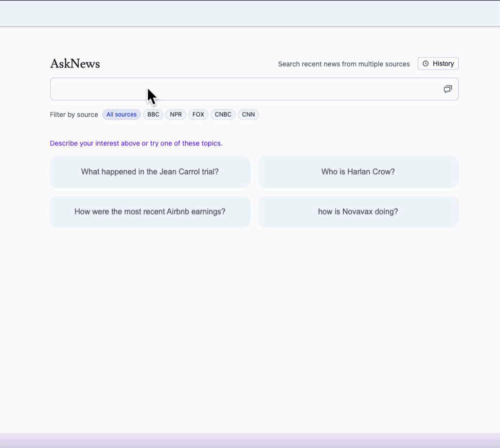This screenshot has width=500, height=448.
Task: Select the All sources filter chip
Action: click(122, 115)
